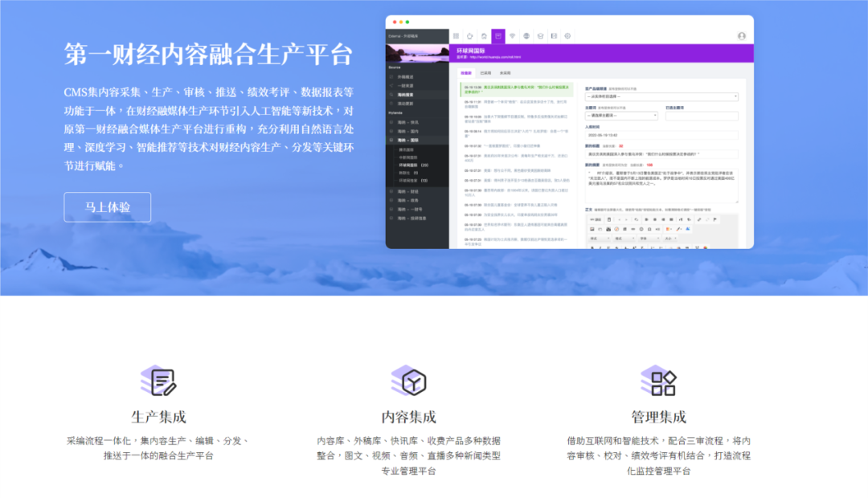Open the grid apps icon in top toolbar
The image size is (868, 498).
point(457,36)
